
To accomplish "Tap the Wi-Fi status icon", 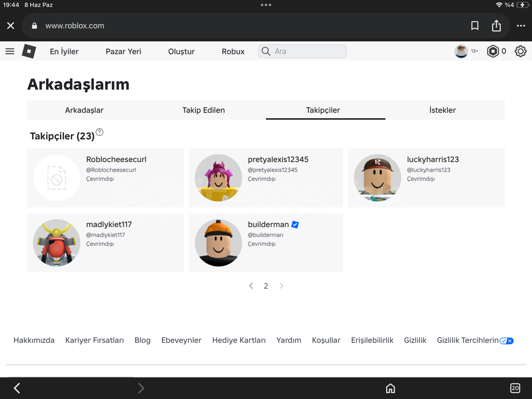I will click(499, 5).
